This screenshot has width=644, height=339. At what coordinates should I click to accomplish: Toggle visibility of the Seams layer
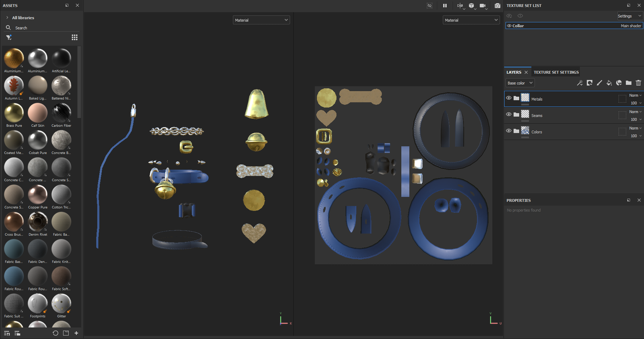click(509, 114)
